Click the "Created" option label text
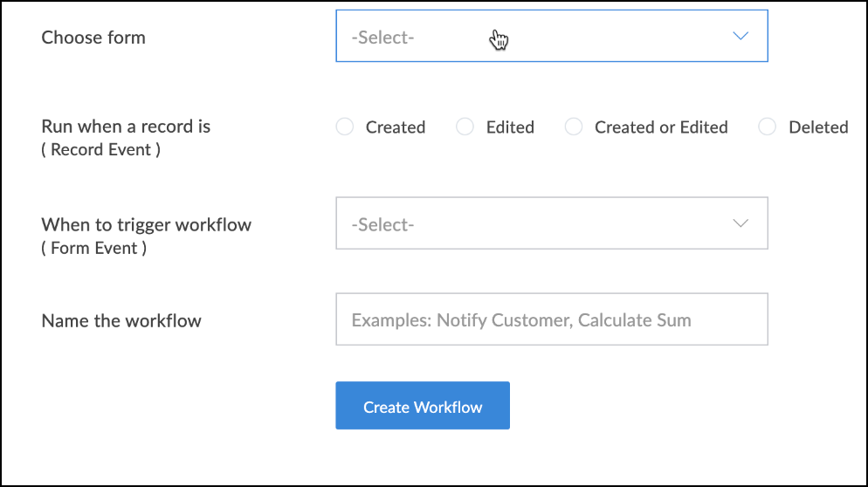Viewport: 868px width, 487px height. tap(396, 127)
